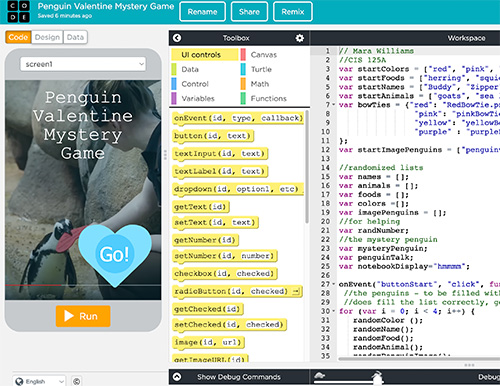Click the orange Run button
The image size is (500, 386).
click(x=83, y=316)
